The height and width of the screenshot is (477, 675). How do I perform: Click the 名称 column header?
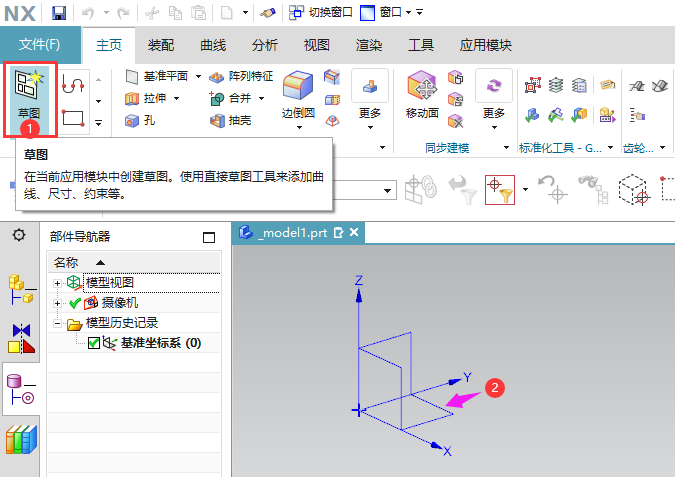pos(65,262)
